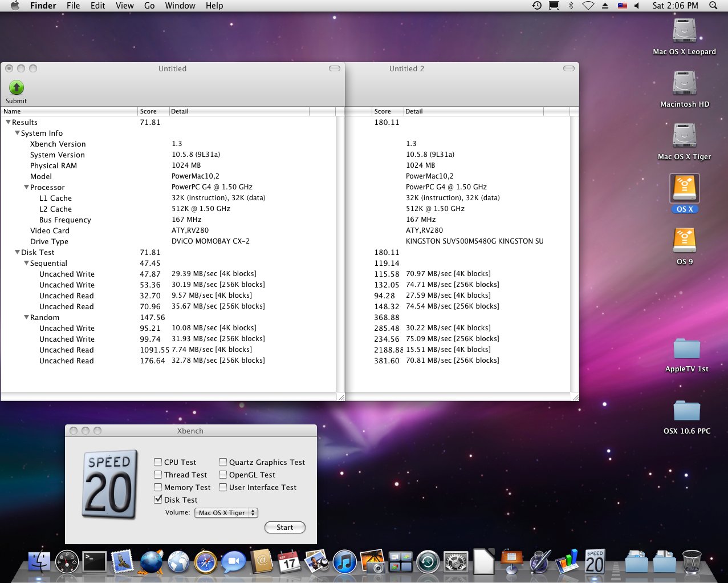The height and width of the screenshot is (583, 728).
Task: Toggle toolbar pill button in Untitled 2 window
Action: point(569,68)
